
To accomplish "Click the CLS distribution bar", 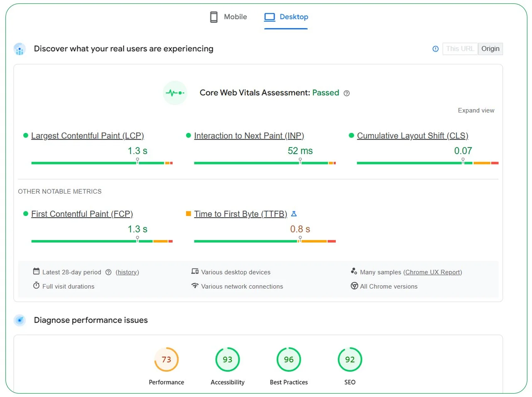I will [x=428, y=163].
